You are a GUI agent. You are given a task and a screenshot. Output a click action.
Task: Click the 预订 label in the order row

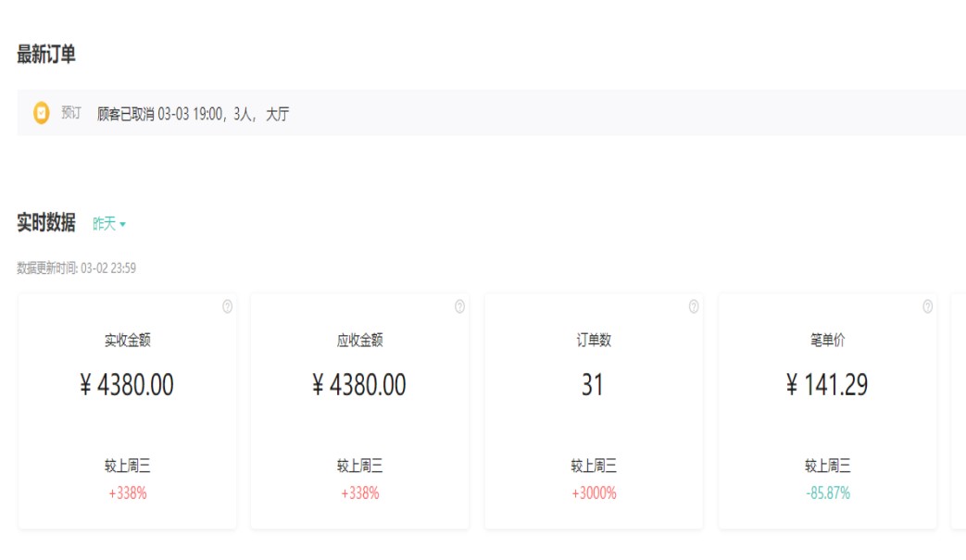(x=71, y=113)
